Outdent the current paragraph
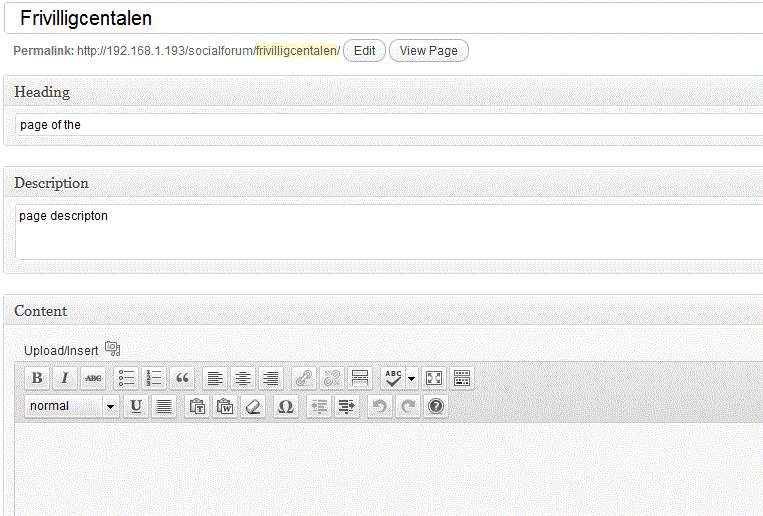Image resolution: width=763 pixels, height=516 pixels. (319, 406)
